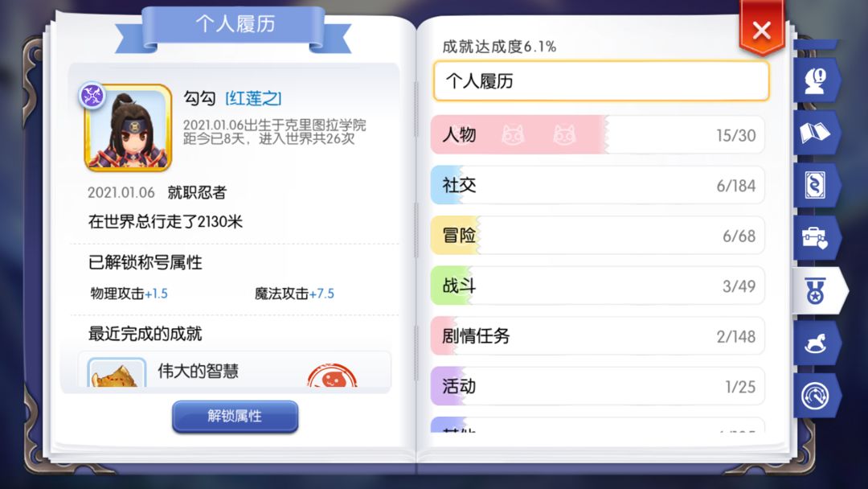Open the 活动 achievement category
Viewport: 868px width, 489px height.
(597, 386)
